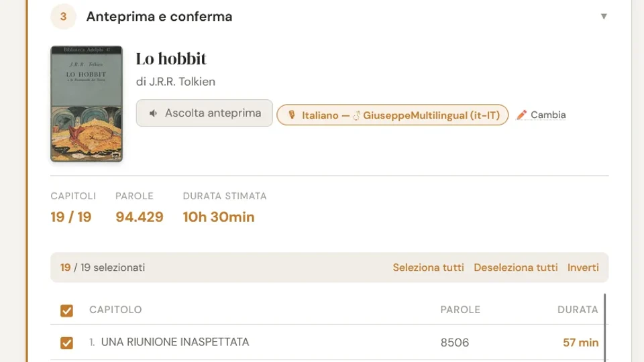Toggle the select-all checkbox in the table header
The height and width of the screenshot is (362, 644).
click(66, 310)
